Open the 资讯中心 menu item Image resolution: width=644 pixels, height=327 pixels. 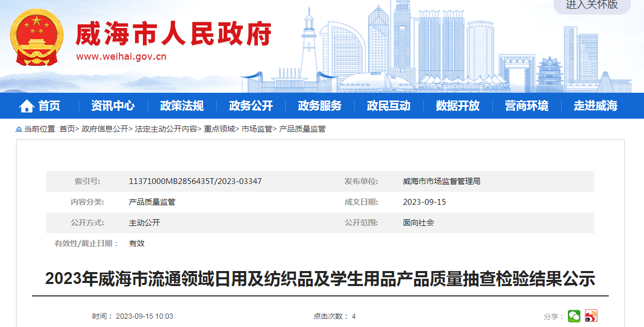pos(113,106)
